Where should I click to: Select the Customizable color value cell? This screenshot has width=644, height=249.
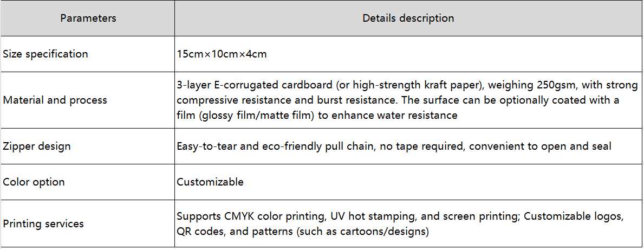click(x=210, y=182)
